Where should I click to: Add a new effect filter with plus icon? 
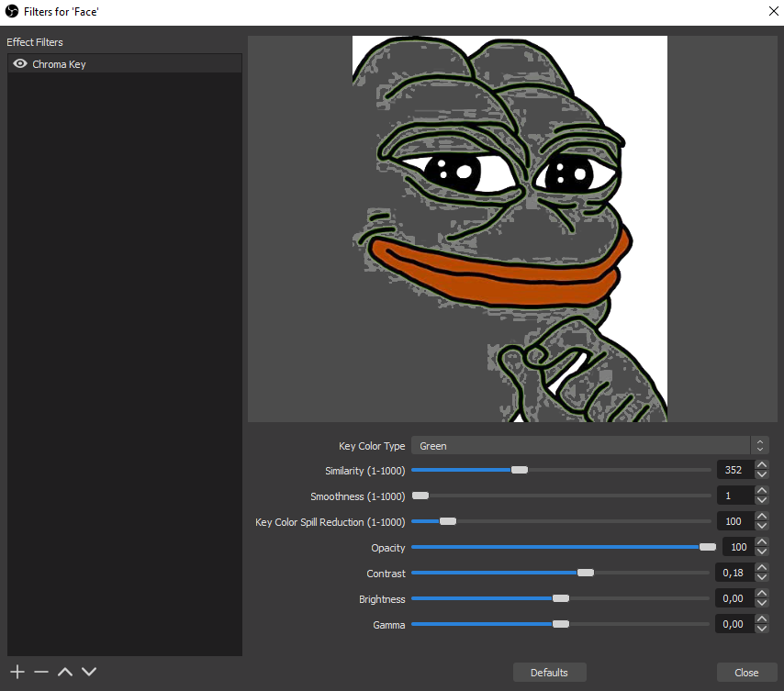pos(17,672)
